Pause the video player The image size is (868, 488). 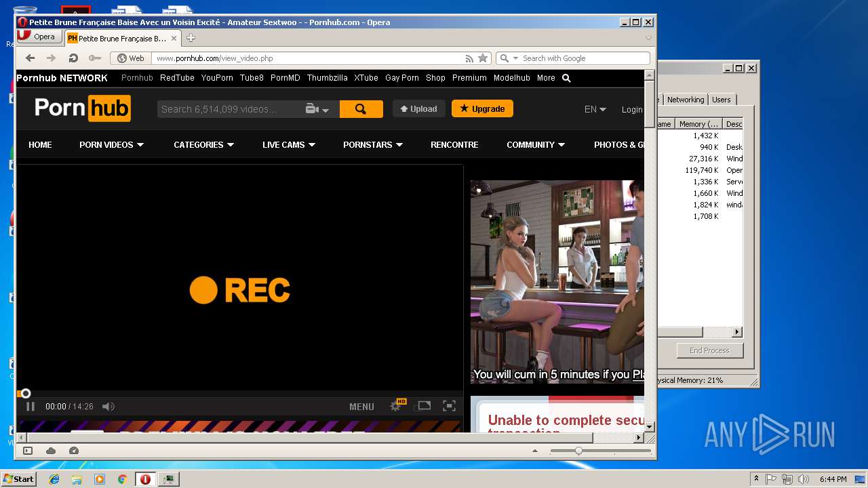(30, 407)
